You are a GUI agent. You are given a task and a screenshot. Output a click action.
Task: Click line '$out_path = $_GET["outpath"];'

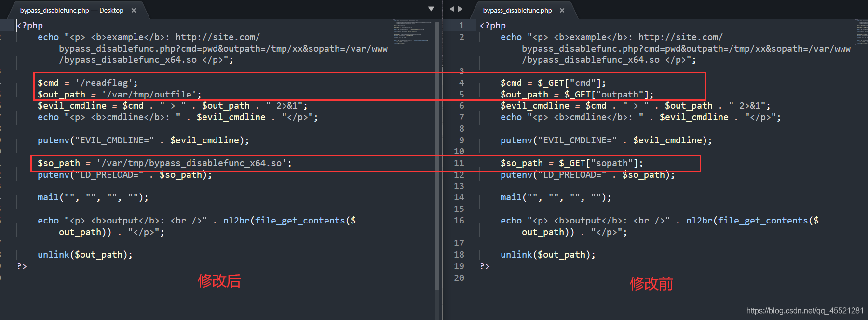[x=577, y=95]
